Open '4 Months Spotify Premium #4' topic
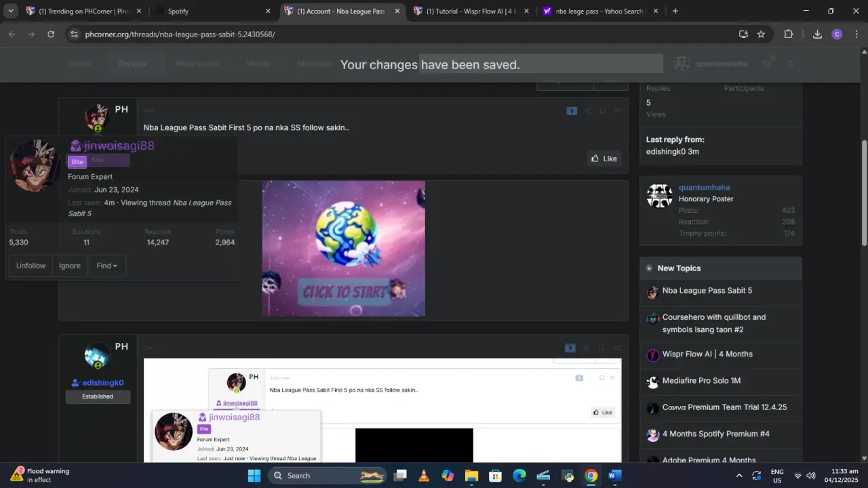Screen dimensions: 868x488 716,434
